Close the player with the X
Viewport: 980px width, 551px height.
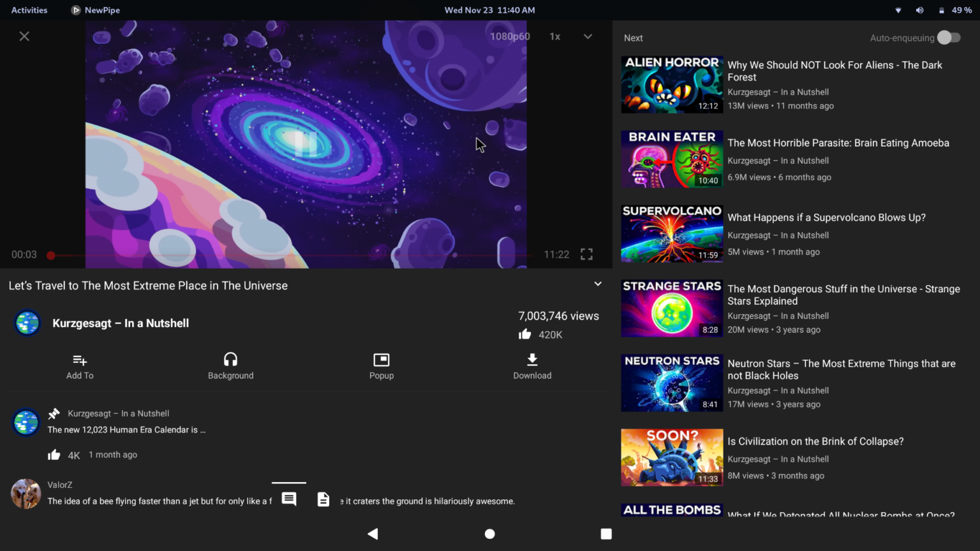coord(24,36)
